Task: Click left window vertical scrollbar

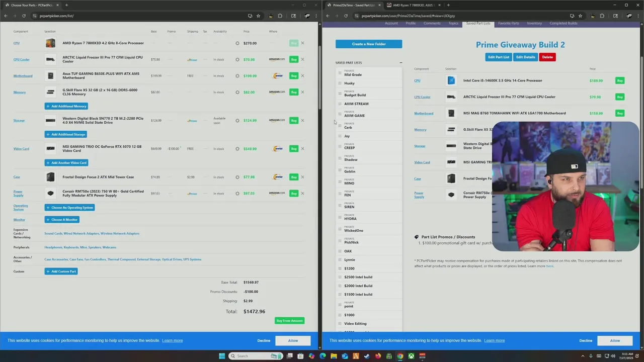Action: [319, 78]
